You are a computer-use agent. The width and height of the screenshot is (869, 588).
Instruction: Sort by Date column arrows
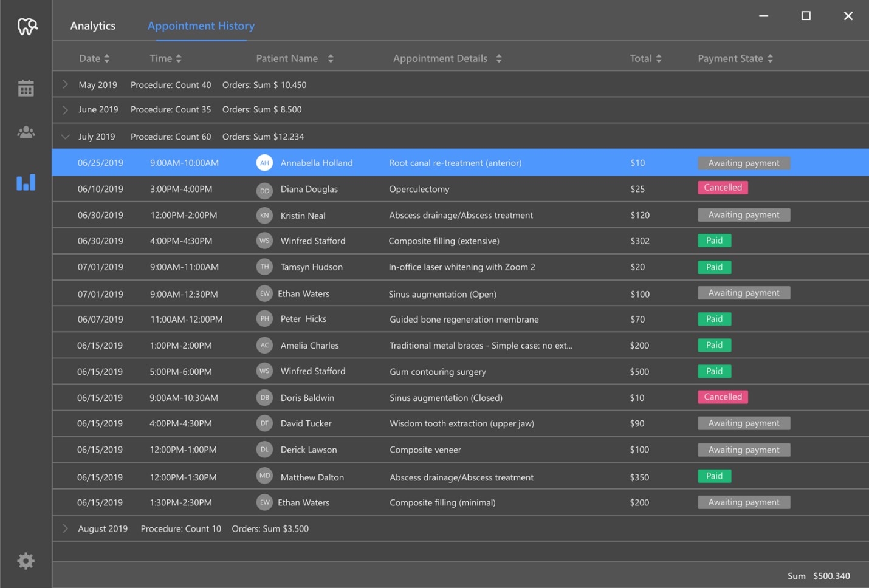(107, 59)
